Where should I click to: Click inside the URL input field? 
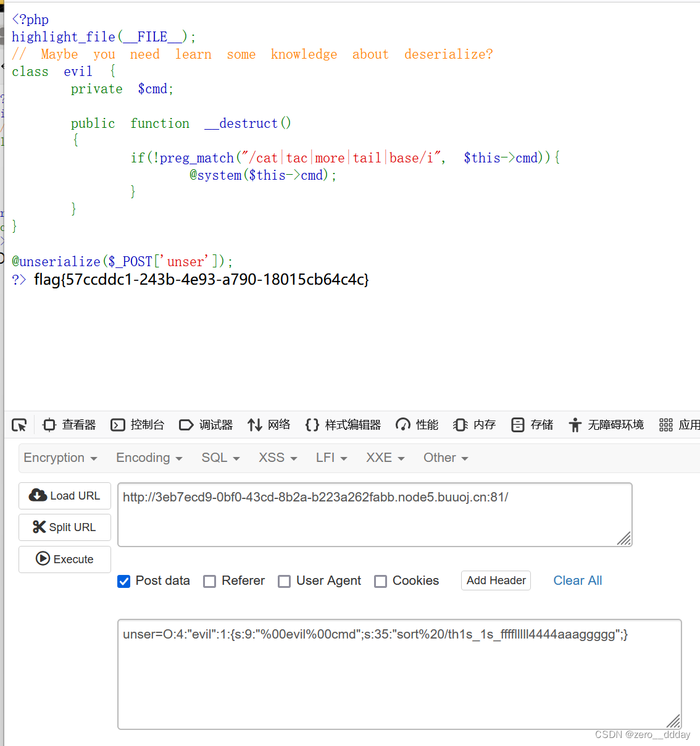click(x=375, y=515)
